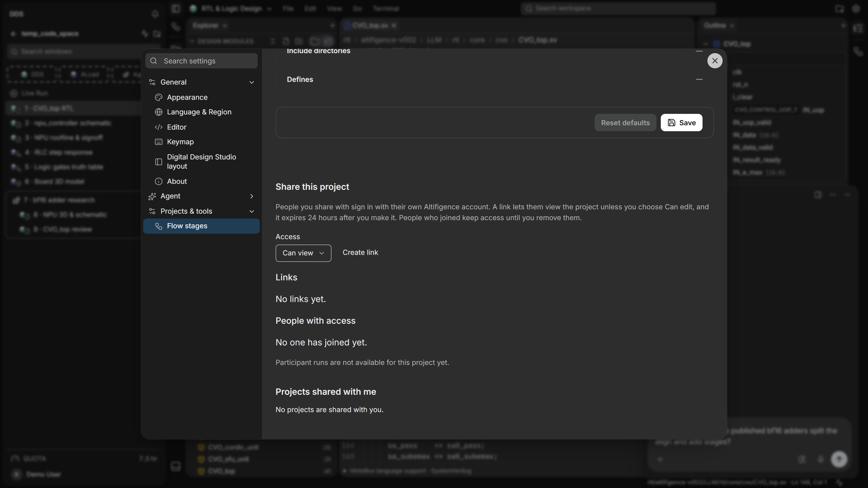Screen dimensions: 868x488
Task: Click the send arrow button in background chat
Action: (x=839, y=459)
